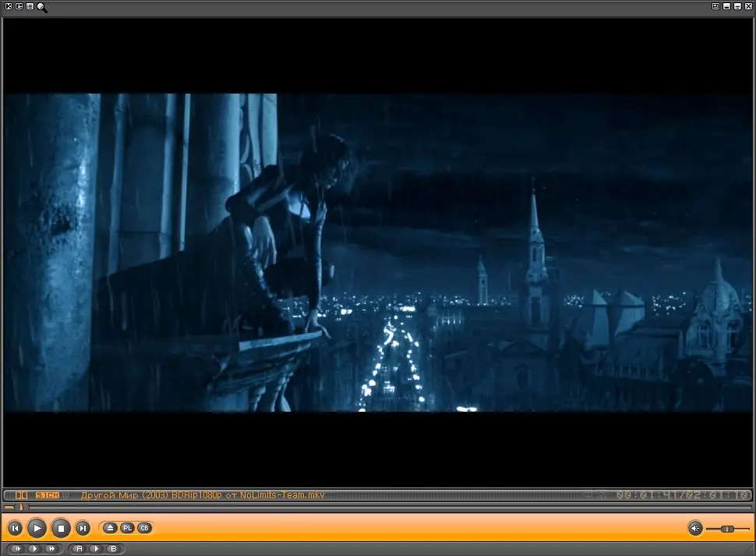Open the control box CB button
Screen dimensions: 756x556
tap(144, 528)
